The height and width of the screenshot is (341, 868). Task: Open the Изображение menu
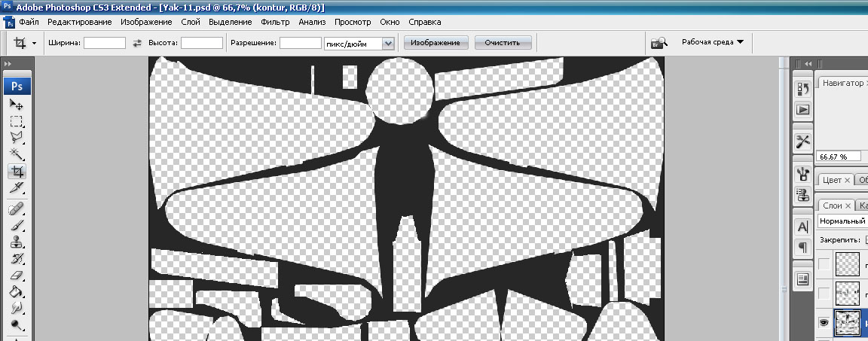point(147,22)
